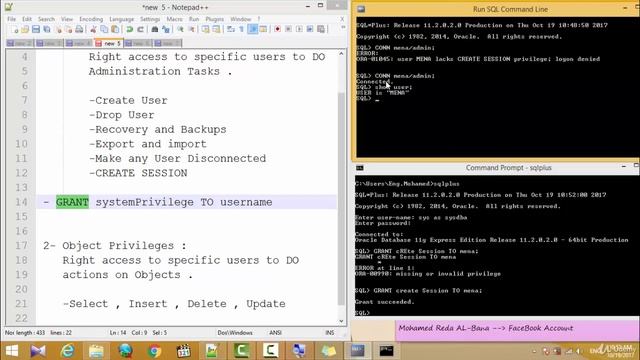Click the Zoom In toolbar icon
The height and width of the screenshot is (360, 640).
pyautogui.click(x=180, y=29)
